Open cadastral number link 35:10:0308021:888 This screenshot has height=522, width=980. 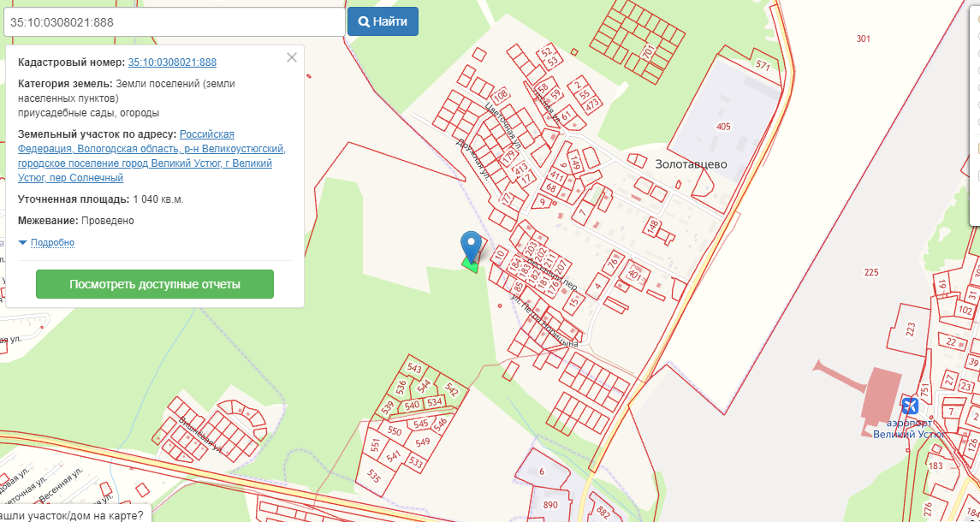pyautogui.click(x=173, y=62)
